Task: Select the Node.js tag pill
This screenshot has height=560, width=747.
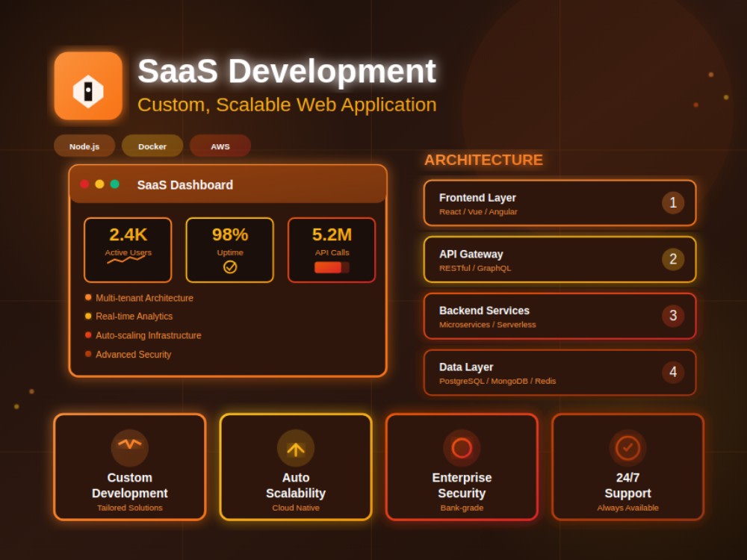Action: point(84,146)
